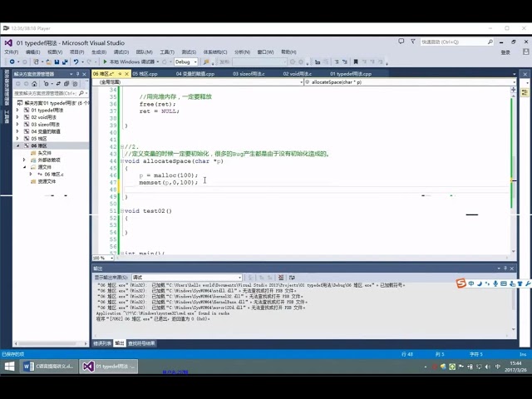532x399 pixels.
Task: Select the 资源文件 folder in tree
Action: [47, 181]
